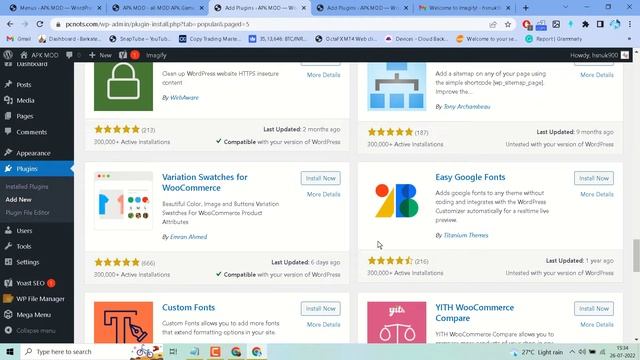Open Add New plugins submenu
Viewport: 640px width, 360px height.
18,200
